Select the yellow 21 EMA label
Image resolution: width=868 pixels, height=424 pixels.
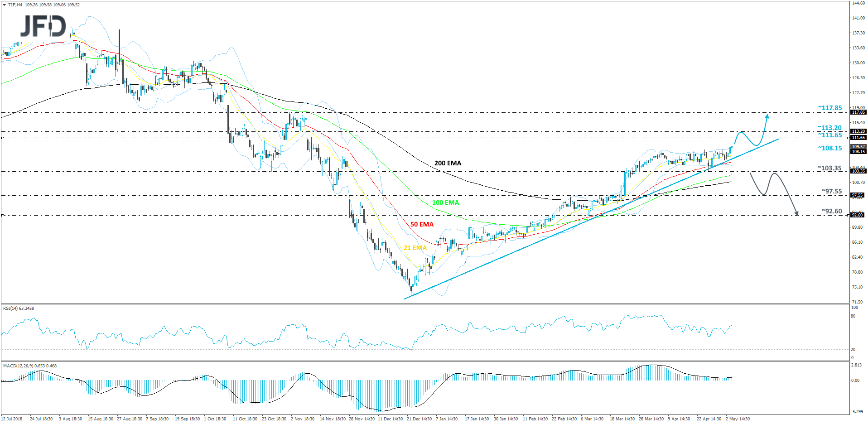point(415,248)
